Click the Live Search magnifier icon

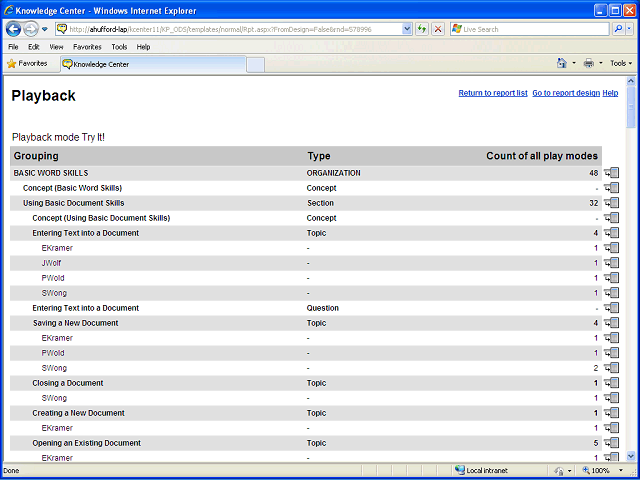[618, 29]
